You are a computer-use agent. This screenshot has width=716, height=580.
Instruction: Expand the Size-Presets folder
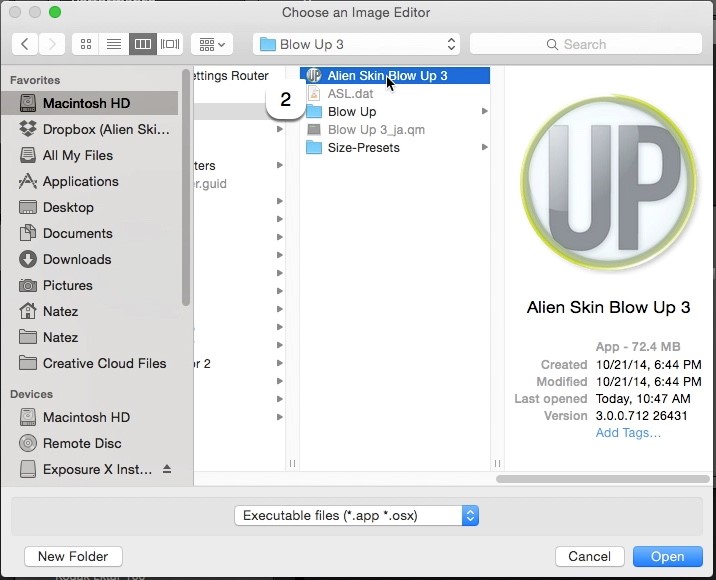[x=484, y=147]
